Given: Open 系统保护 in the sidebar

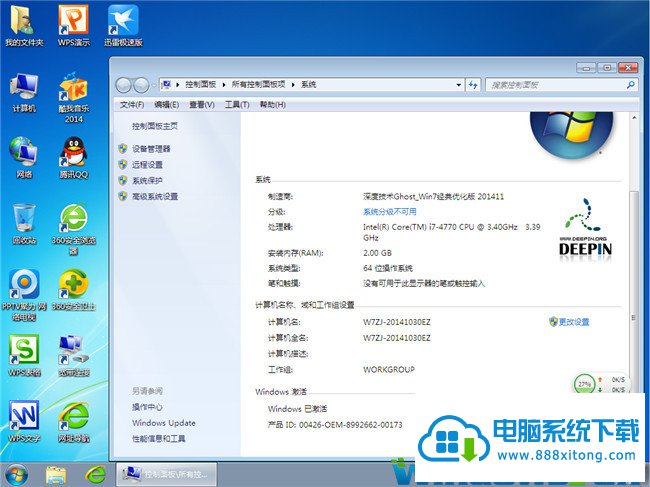Looking at the screenshot, I should point(147,181).
